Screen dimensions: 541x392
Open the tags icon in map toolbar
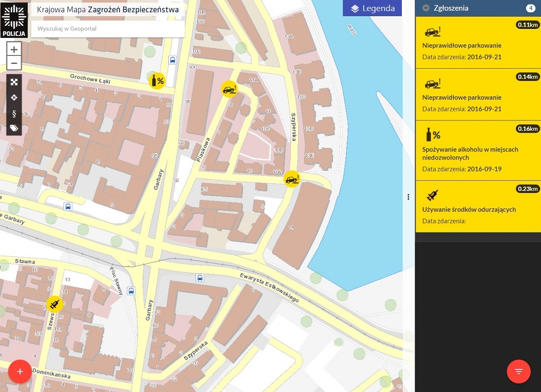tap(14, 128)
